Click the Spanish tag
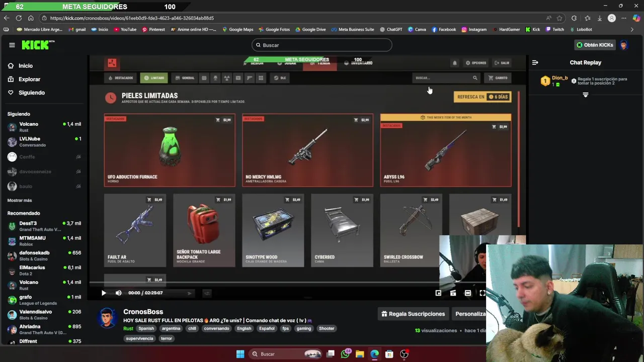The height and width of the screenshot is (362, 644). (x=146, y=329)
